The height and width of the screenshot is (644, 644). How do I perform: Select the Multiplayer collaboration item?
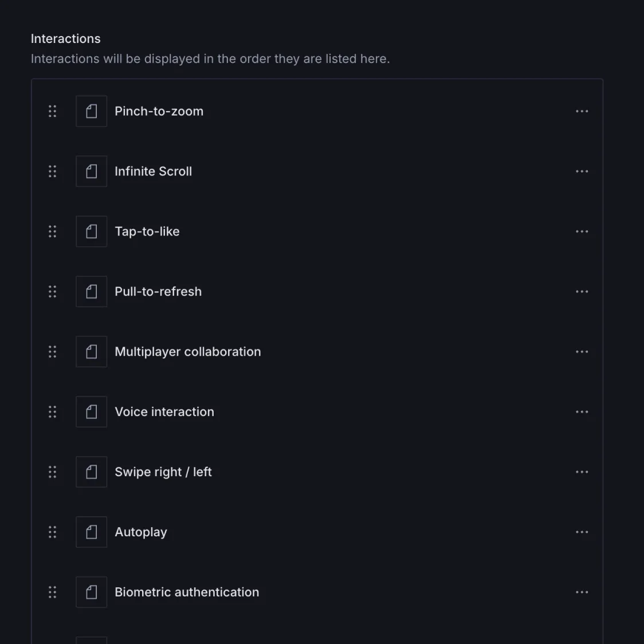tap(187, 352)
